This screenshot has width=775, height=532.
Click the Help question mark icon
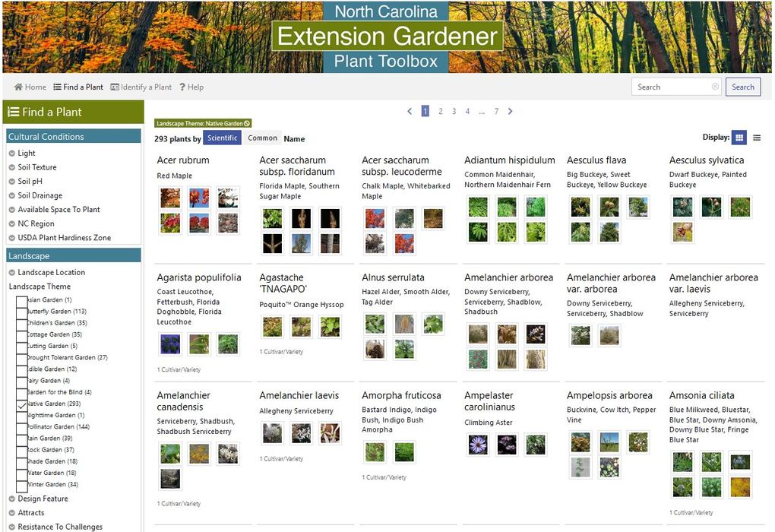182,87
